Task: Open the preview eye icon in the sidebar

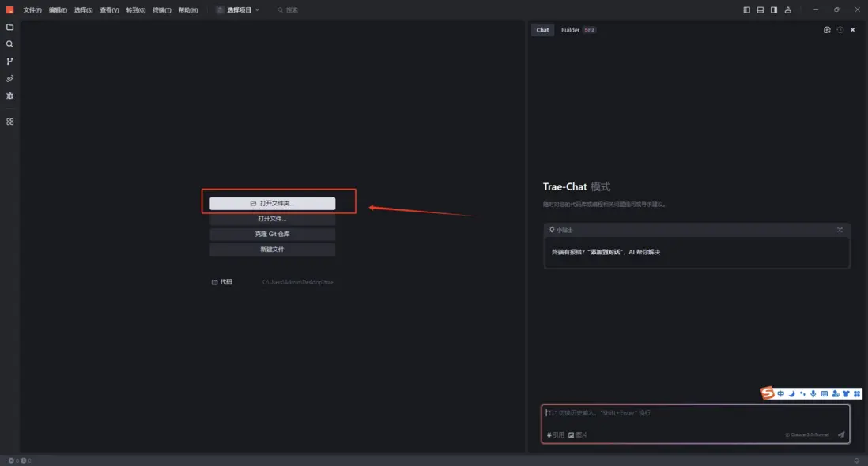Action: pyautogui.click(x=10, y=78)
